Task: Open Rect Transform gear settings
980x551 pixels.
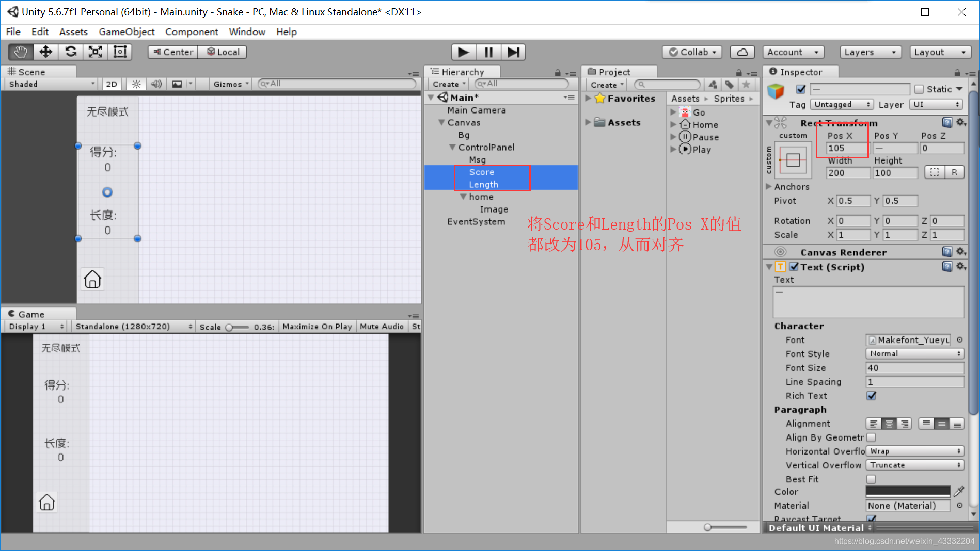Action: pos(961,122)
